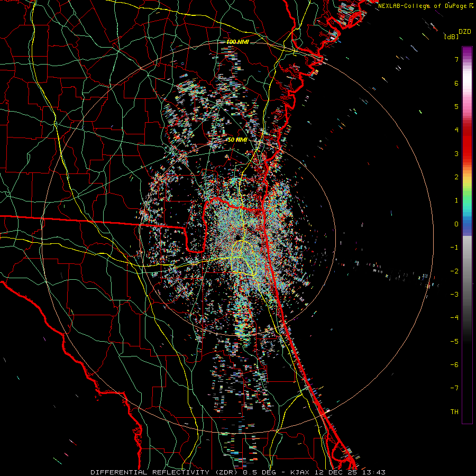476x476 pixels.
Task: Click the 1 dB scale label
Action: point(456,200)
